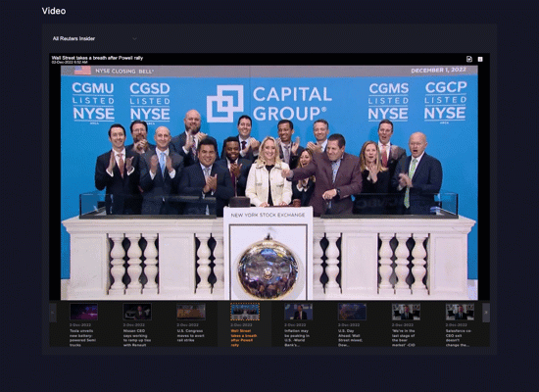The height and width of the screenshot is (392, 539).
Task: Click the video title above the player
Action: [97, 58]
